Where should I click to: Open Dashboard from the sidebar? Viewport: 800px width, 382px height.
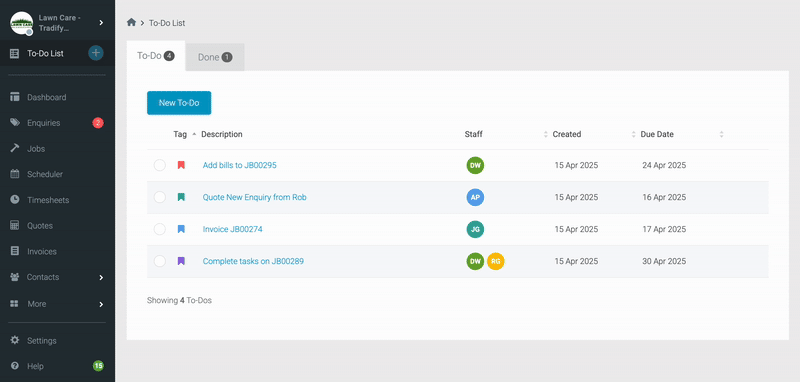pos(46,97)
